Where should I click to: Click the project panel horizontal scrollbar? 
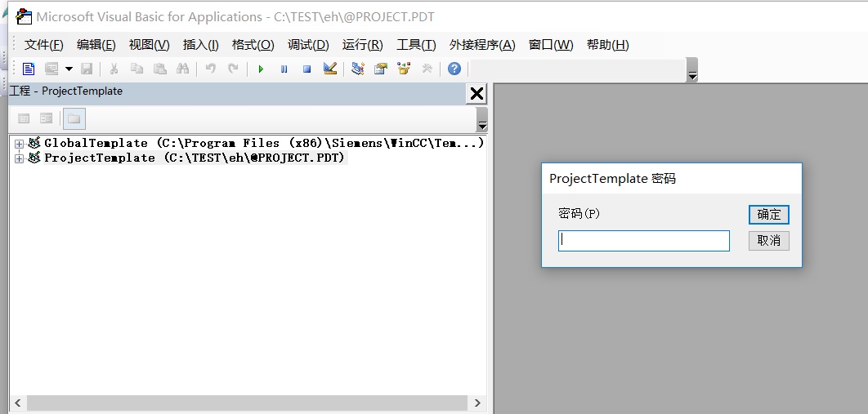pos(245,403)
